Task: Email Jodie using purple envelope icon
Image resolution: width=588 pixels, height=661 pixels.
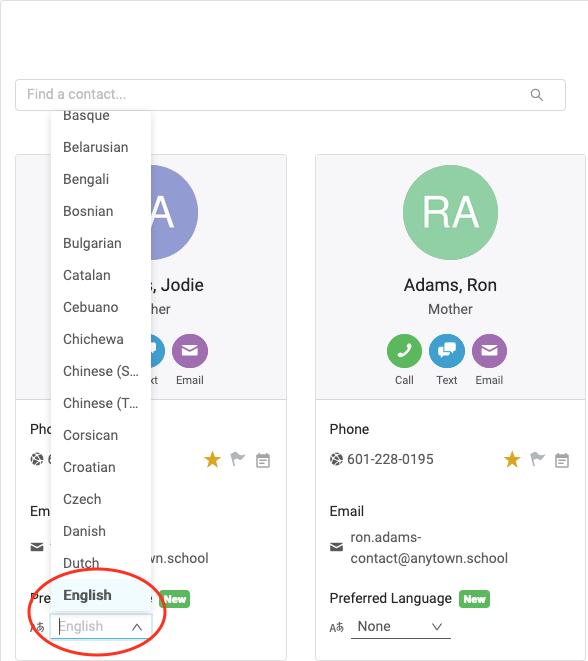Action: 190,351
